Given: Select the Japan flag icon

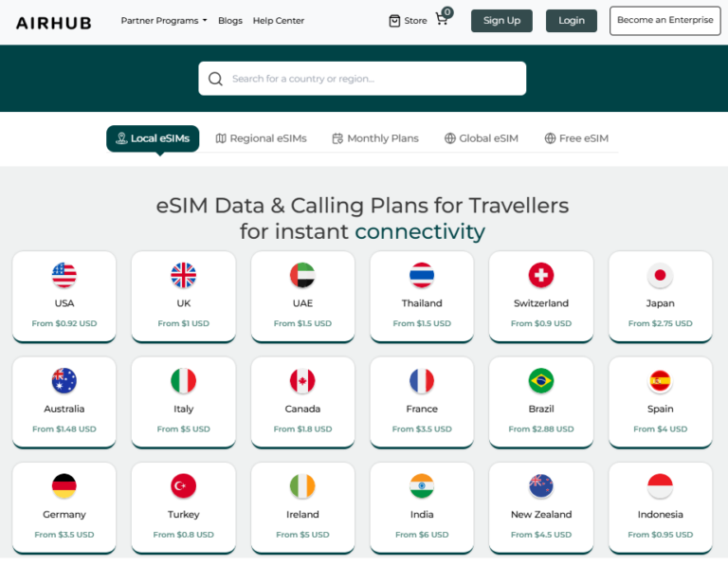Looking at the screenshot, I should (x=660, y=275).
